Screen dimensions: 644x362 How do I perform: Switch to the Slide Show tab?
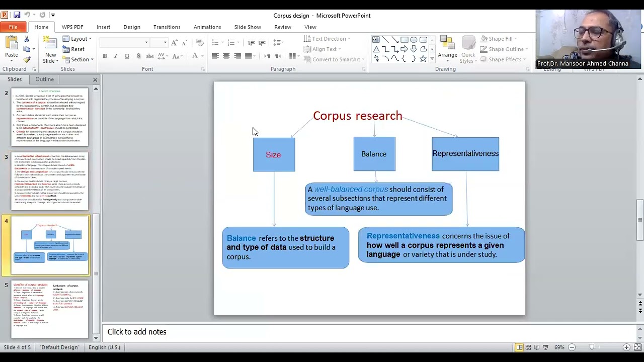tap(248, 27)
